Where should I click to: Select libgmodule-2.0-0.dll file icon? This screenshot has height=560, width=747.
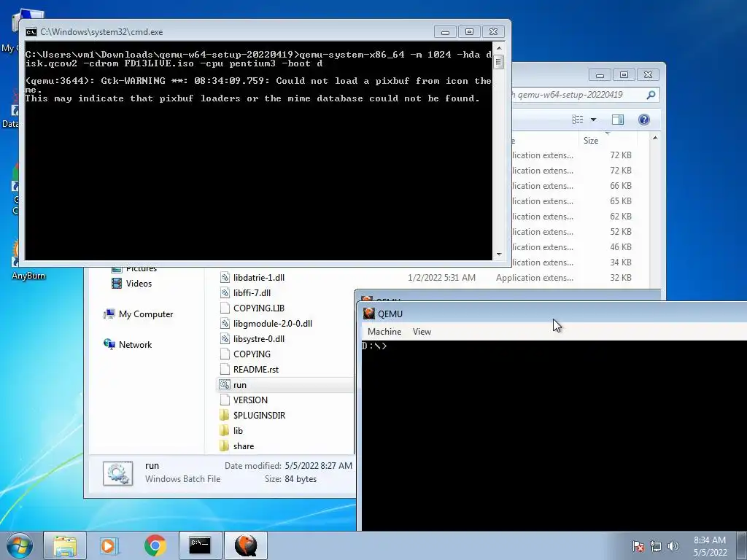pos(225,323)
